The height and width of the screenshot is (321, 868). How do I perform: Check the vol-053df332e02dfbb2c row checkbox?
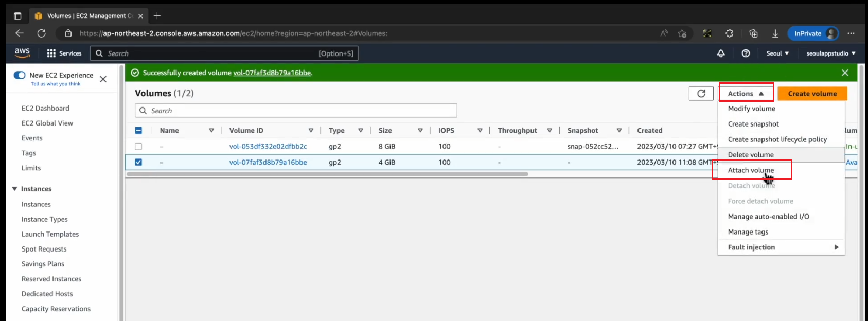click(138, 147)
